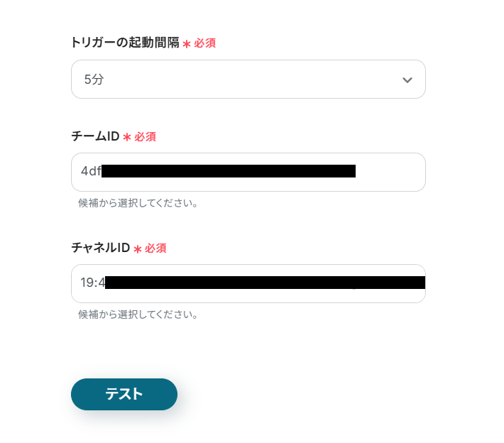Image resolution: width=504 pixels, height=443 pixels.
Task: Click the トリガーの起動間隔 label
Action: [x=124, y=43]
